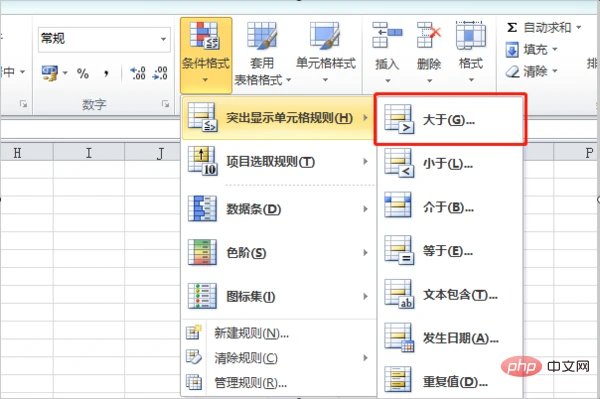Open 数据条(D) submenu
Viewport: 600px width, 399px height.
(278, 209)
